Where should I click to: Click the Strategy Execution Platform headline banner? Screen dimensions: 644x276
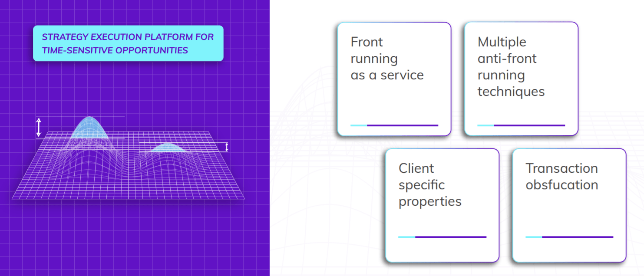(x=128, y=43)
